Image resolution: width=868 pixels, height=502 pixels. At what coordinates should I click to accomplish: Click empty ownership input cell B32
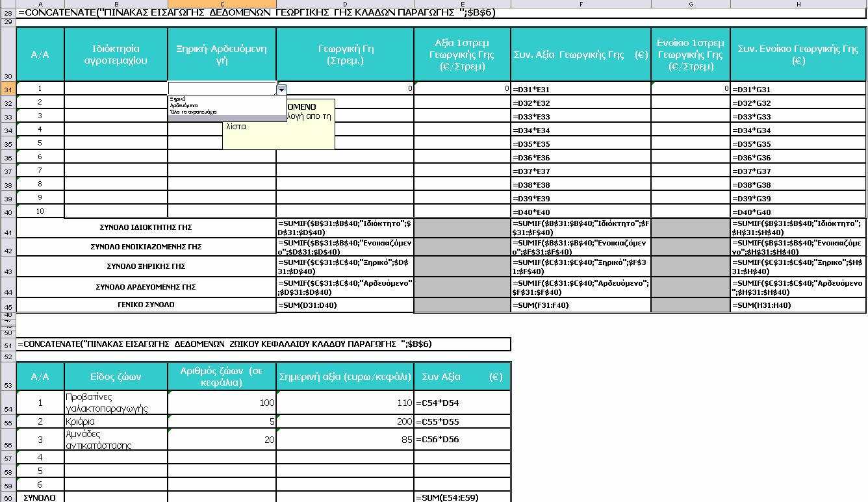coord(116,103)
